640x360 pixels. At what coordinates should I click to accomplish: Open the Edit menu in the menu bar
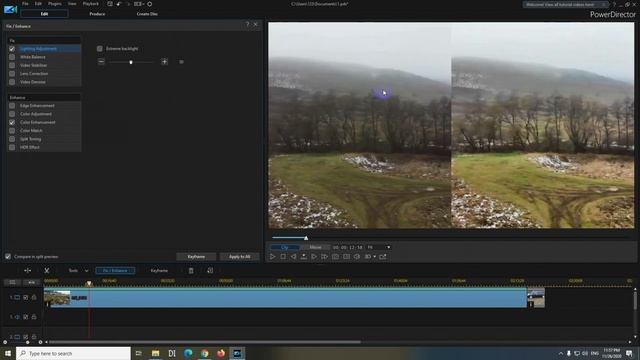pos(38,4)
